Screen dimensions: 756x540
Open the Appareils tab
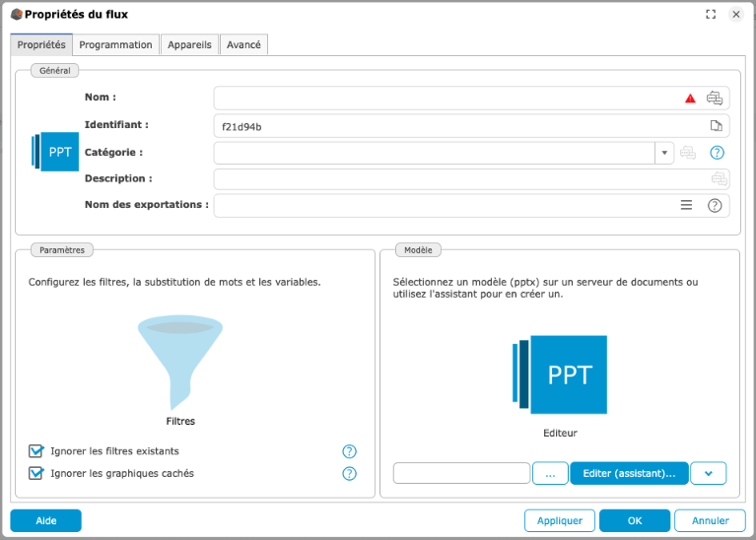(x=189, y=44)
